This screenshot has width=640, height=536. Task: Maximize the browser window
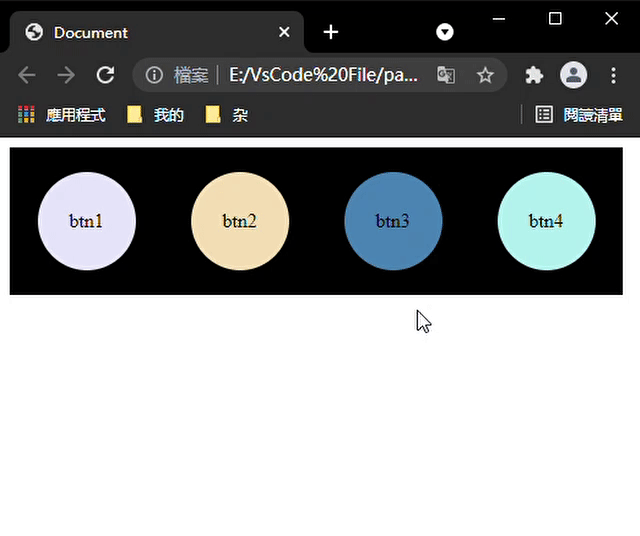(x=555, y=18)
